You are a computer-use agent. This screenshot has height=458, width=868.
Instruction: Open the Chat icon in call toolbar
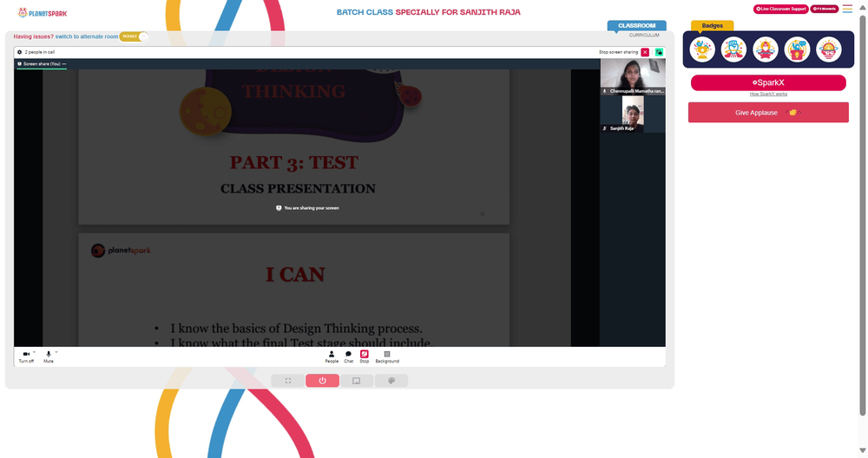348,357
